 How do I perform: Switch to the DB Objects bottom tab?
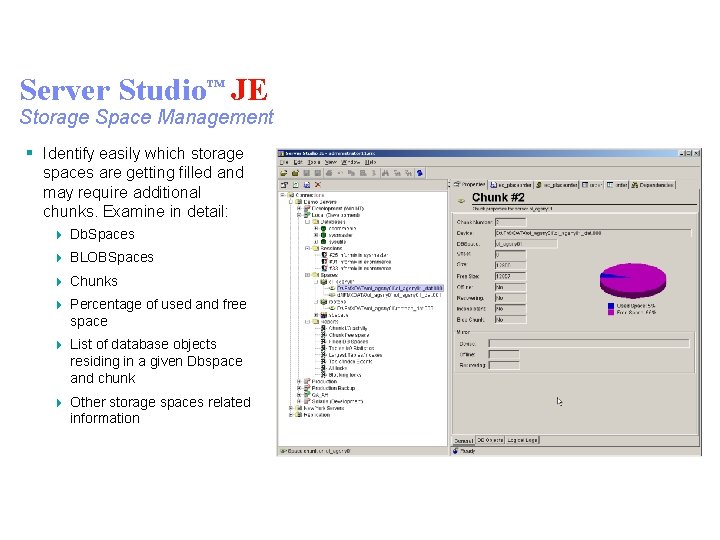pyautogui.click(x=490, y=440)
